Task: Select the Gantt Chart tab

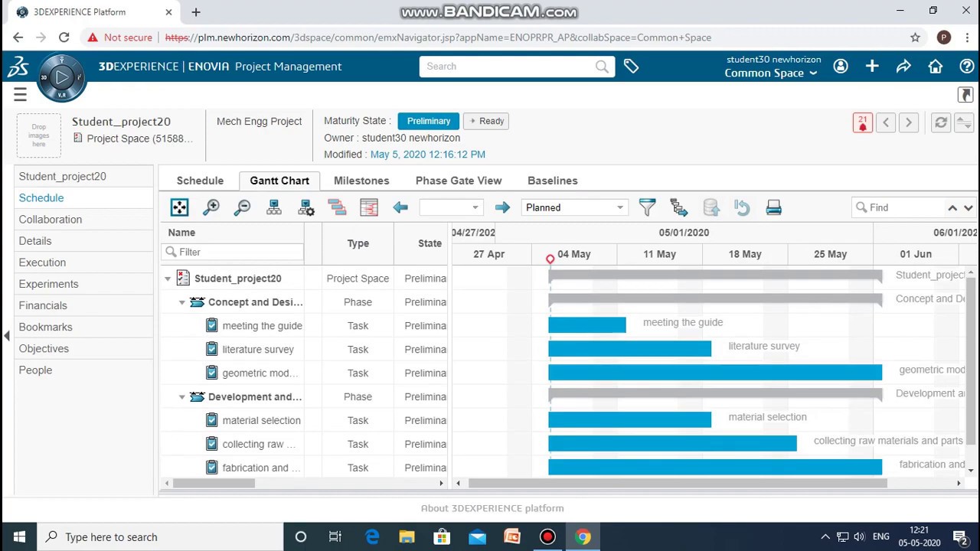Action: (279, 181)
